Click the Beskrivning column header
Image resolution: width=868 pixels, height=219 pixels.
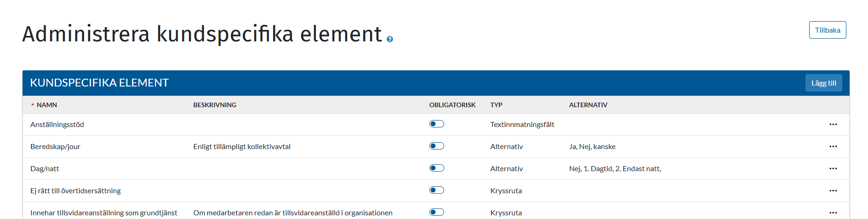coord(215,105)
